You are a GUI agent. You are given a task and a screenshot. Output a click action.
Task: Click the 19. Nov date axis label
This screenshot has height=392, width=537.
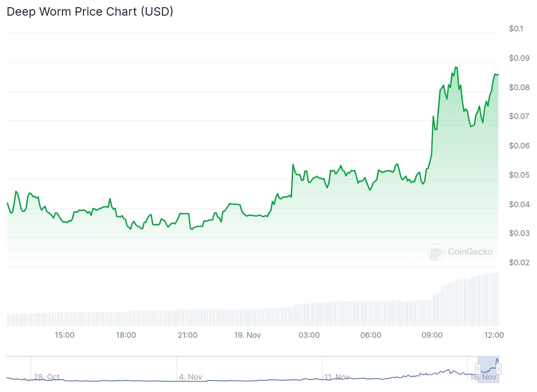pos(247,335)
